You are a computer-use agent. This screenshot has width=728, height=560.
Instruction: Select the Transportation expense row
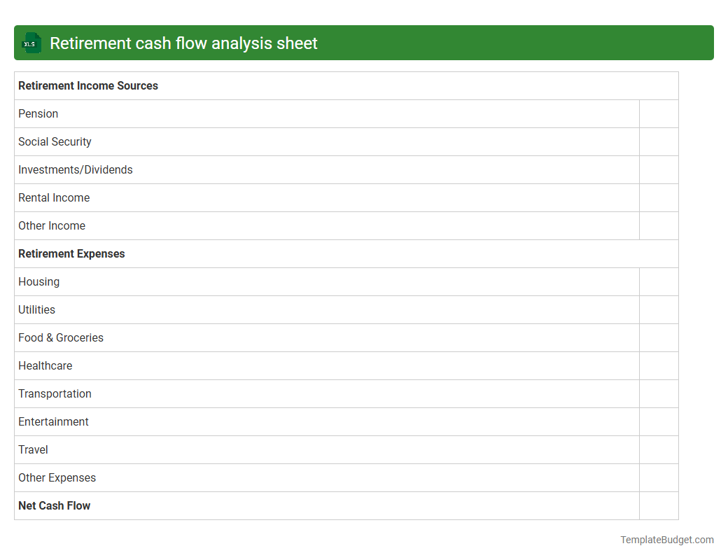(55, 393)
